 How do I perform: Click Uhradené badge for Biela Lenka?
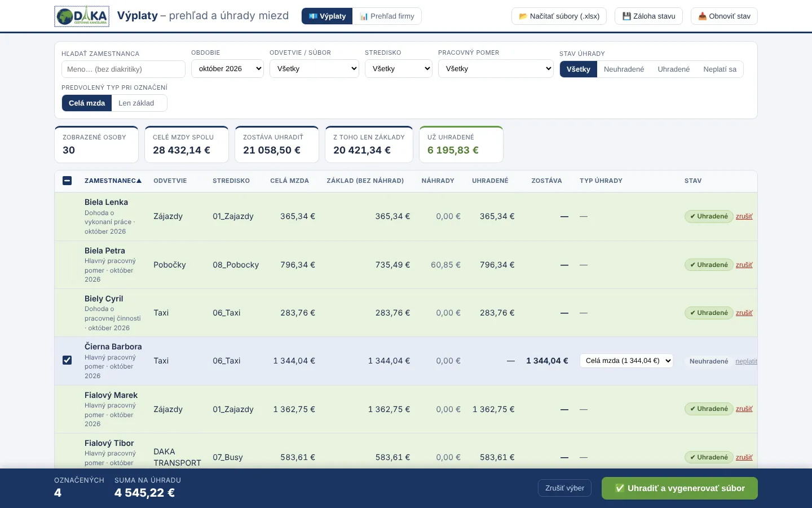pos(709,216)
